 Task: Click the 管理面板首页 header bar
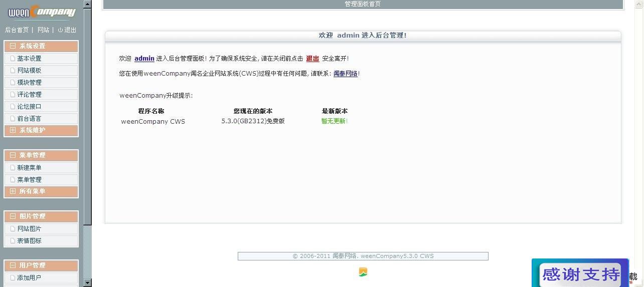(x=363, y=4)
